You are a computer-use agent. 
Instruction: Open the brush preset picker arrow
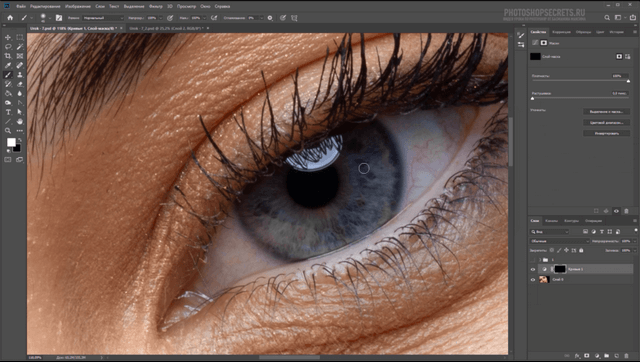(x=50, y=18)
